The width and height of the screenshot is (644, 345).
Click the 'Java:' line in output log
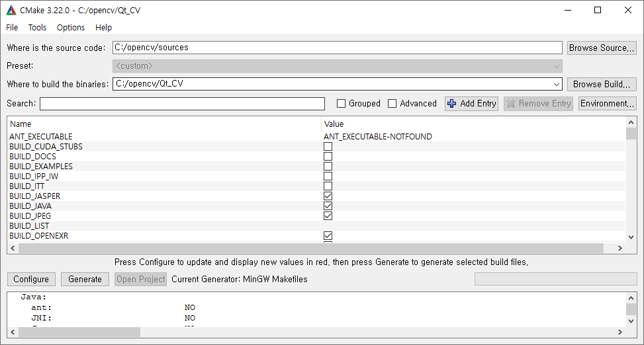(34, 297)
